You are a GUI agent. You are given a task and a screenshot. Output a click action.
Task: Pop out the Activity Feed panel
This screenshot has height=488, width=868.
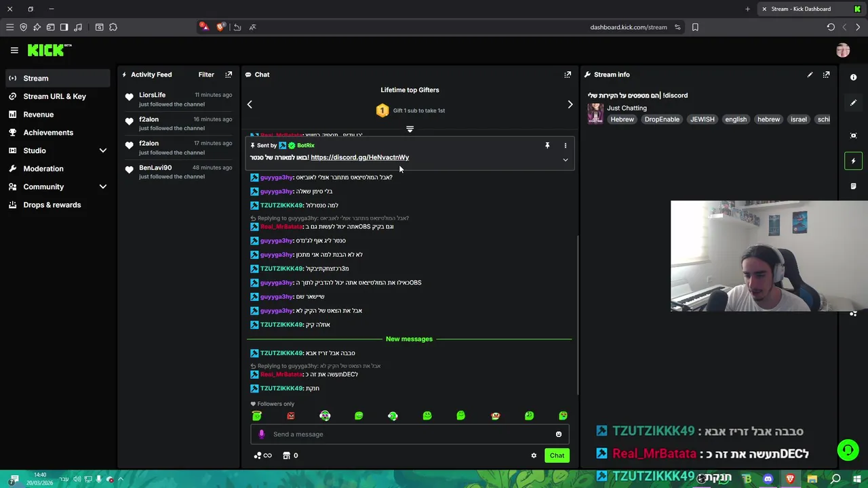(x=229, y=75)
